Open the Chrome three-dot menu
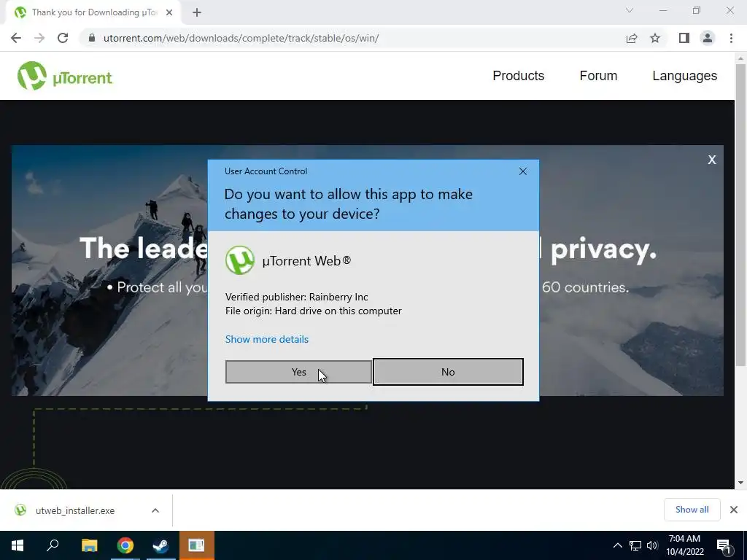 pyautogui.click(x=731, y=38)
